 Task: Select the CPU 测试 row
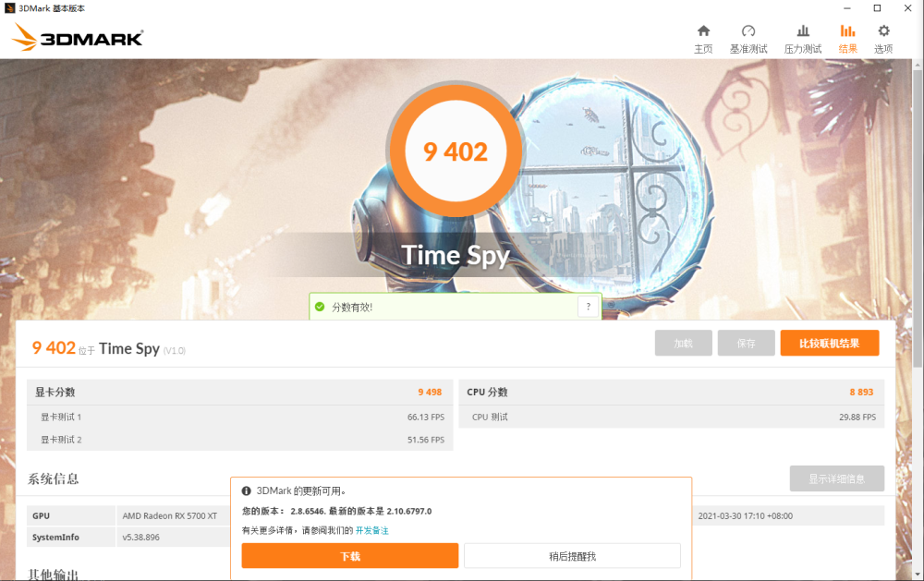pyautogui.click(x=671, y=417)
